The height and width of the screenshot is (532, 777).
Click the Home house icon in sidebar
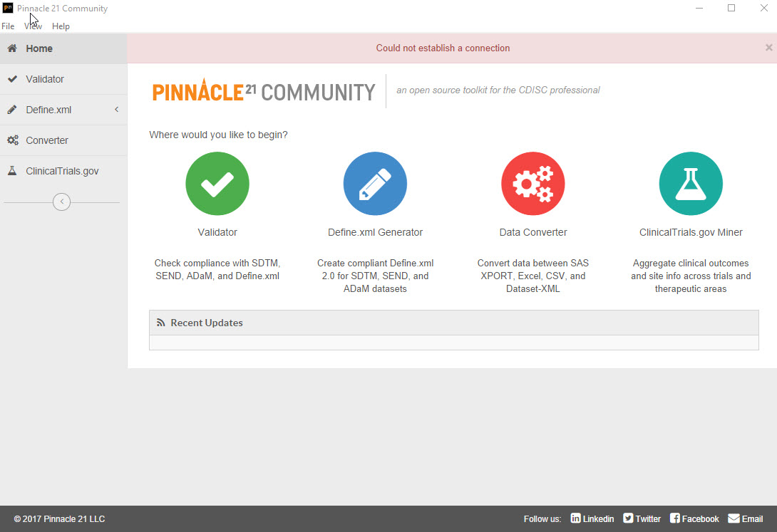tap(12, 48)
